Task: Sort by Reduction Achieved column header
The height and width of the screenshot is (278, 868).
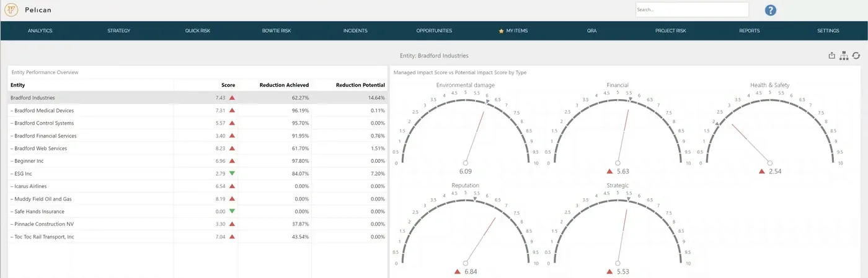Action: (284, 85)
